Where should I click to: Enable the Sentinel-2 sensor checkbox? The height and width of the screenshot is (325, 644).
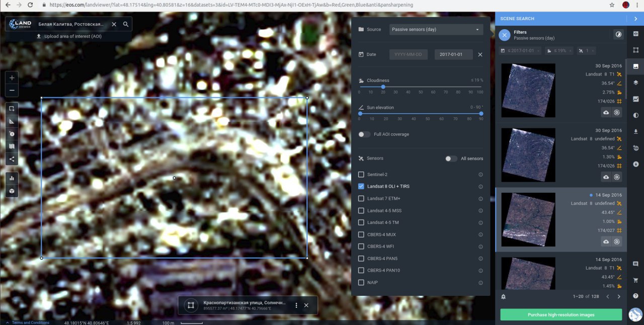[361, 175]
